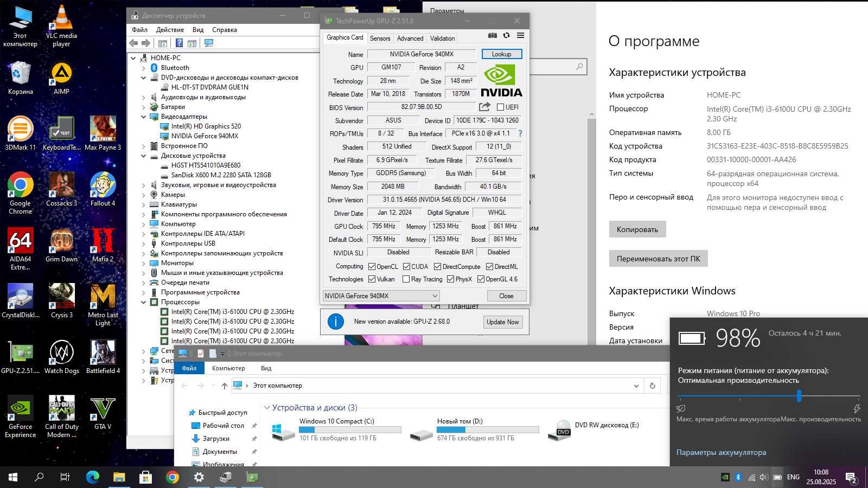Enable the Ray Tracing checkbox
Screen dimensions: 868x488
pyautogui.click(x=406, y=279)
